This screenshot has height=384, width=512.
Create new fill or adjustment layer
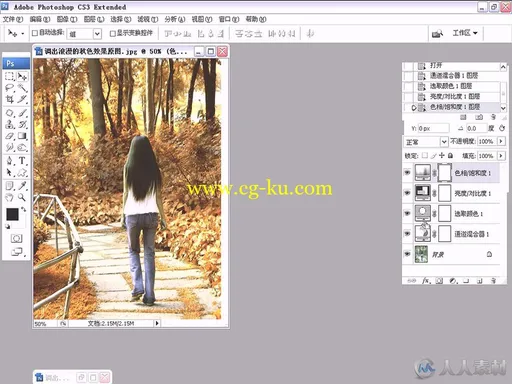point(453,281)
